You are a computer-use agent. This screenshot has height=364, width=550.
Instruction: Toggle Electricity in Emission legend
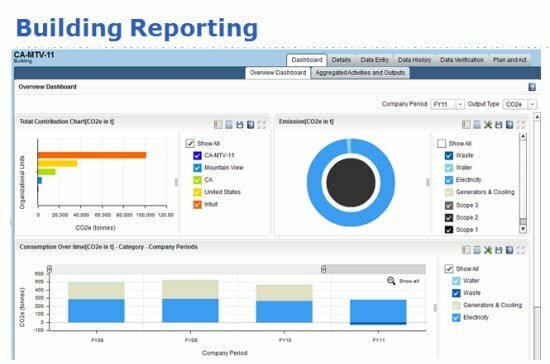click(x=449, y=180)
